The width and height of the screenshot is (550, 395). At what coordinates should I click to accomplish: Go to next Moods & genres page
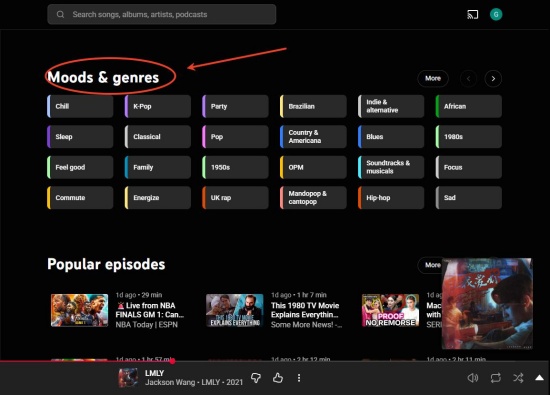(493, 79)
